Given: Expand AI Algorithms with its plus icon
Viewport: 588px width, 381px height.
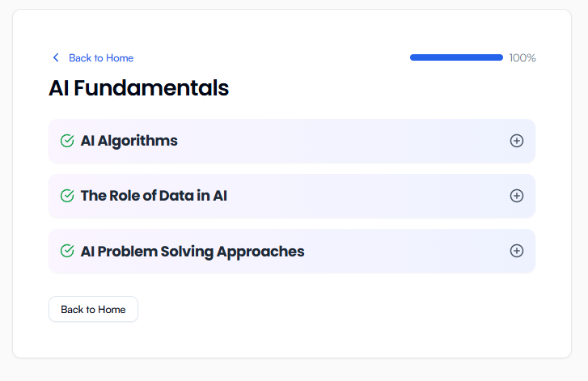Looking at the screenshot, I should (517, 141).
